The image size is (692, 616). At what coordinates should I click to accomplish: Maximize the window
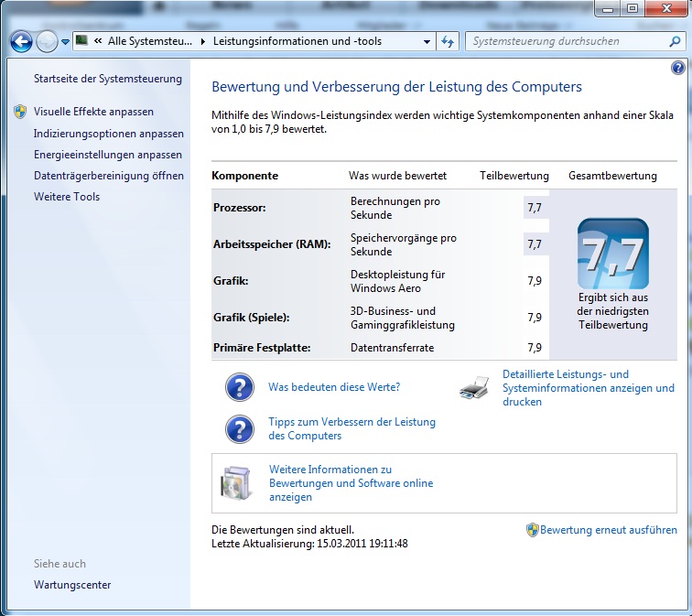633,9
